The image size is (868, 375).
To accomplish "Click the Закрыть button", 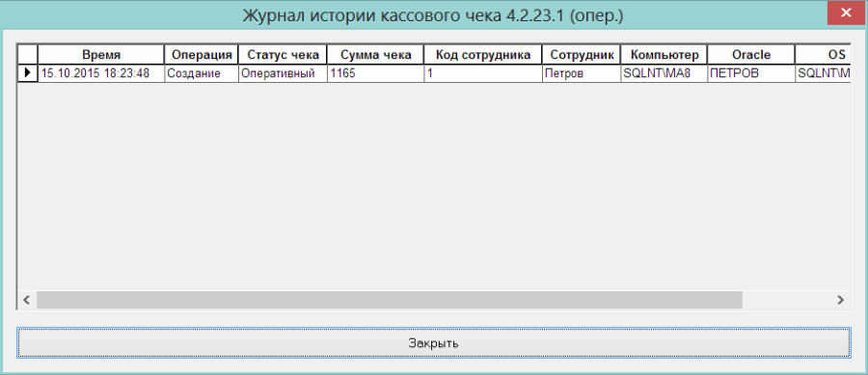I will [434, 342].
